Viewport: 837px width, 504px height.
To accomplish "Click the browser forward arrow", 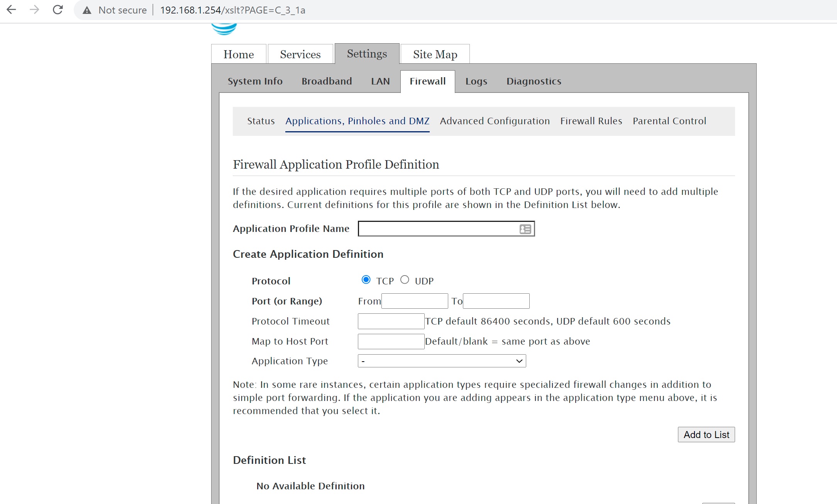I will [35, 10].
